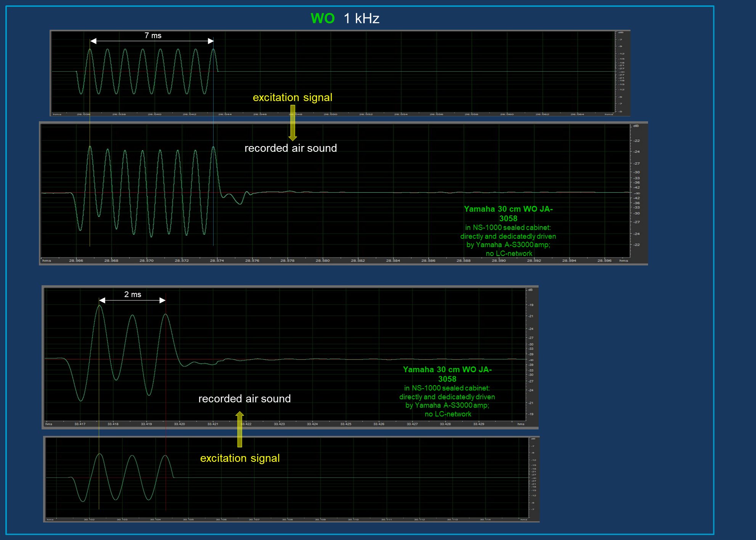Image resolution: width=756 pixels, height=540 pixels.
Task: Click the upper "recorded air sound" label
Action: coord(291,148)
